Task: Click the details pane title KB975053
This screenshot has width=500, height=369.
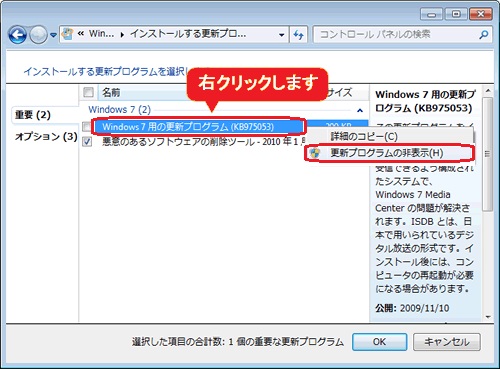Action: 425,101
